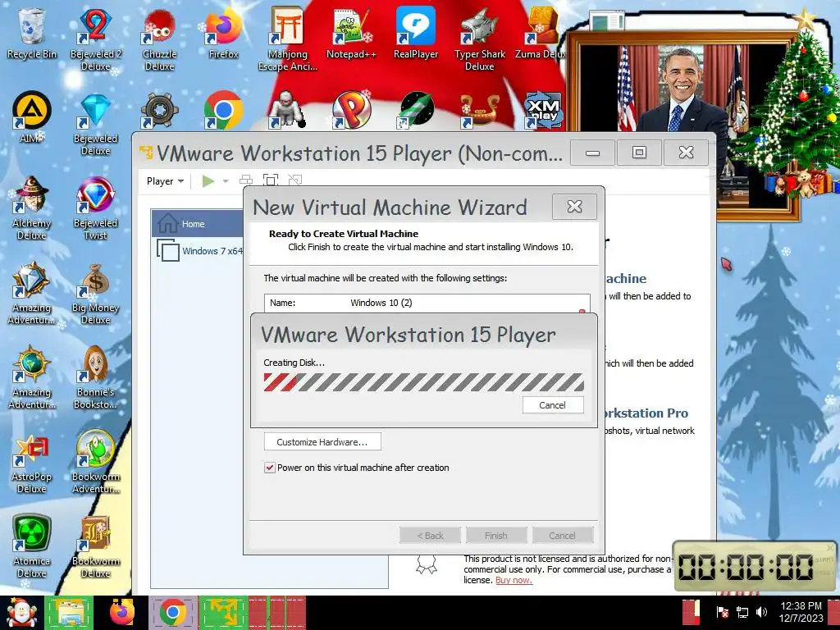Click the 00:00:00 timer gadget display
This screenshot has width=840, height=630.
click(746, 567)
